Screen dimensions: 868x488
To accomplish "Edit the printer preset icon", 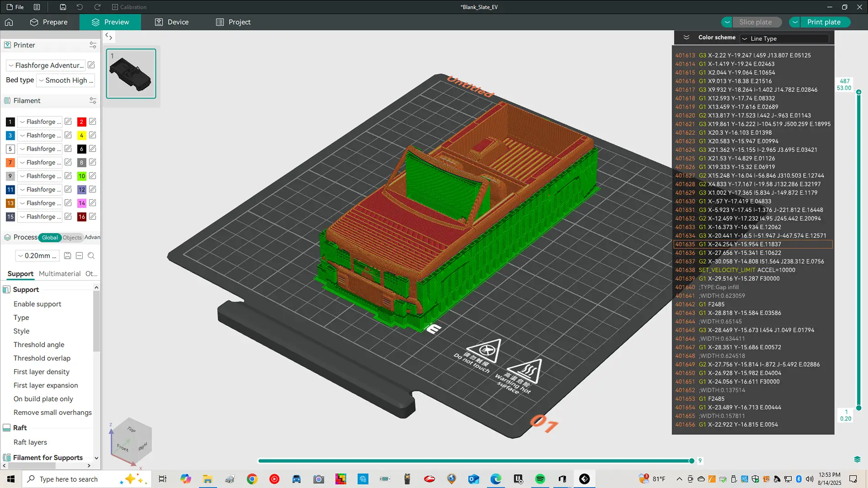I will click(91, 65).
